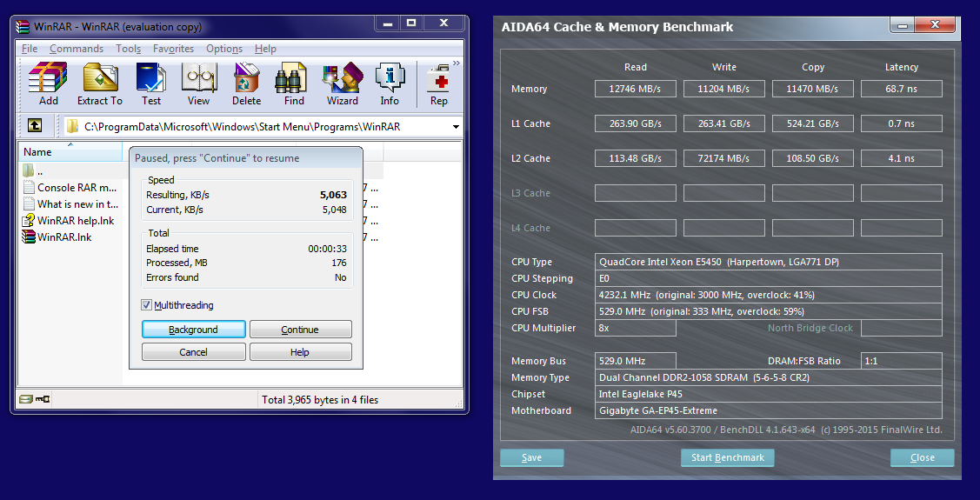Click Continue to resume benchmark
The width and height of the screenshot is (980, 500).
tap(300, 330)
